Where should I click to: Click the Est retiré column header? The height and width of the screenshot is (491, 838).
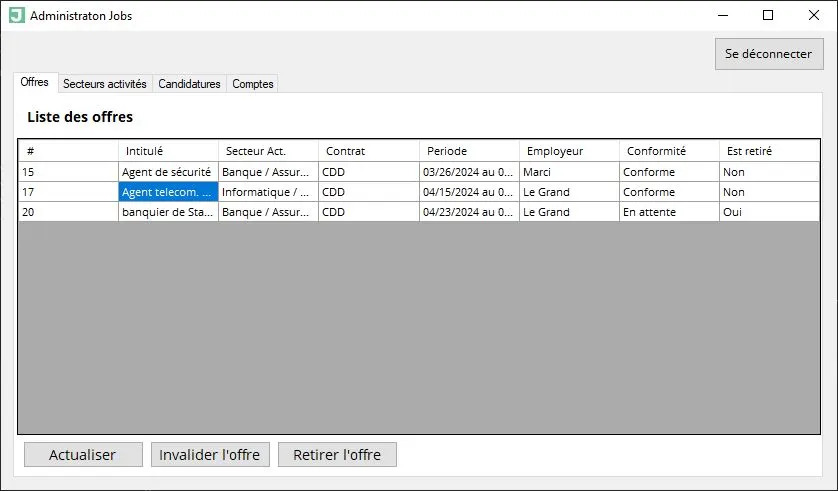coord(769,151)
